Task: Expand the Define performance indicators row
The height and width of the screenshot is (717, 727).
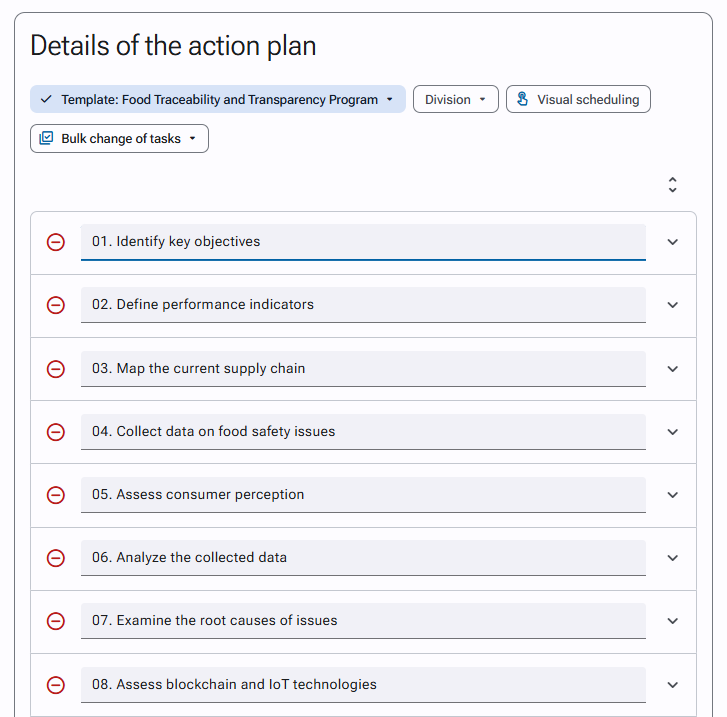Action: [x=672, y=305]
